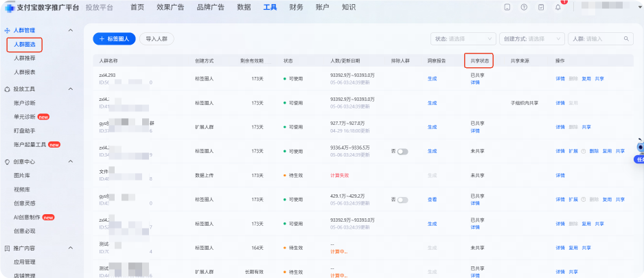This screenshot has height=278, width=644.
Task: Open the 账户 menu in the top navigation
Action: pyautogui.click(x=323, y=8)
